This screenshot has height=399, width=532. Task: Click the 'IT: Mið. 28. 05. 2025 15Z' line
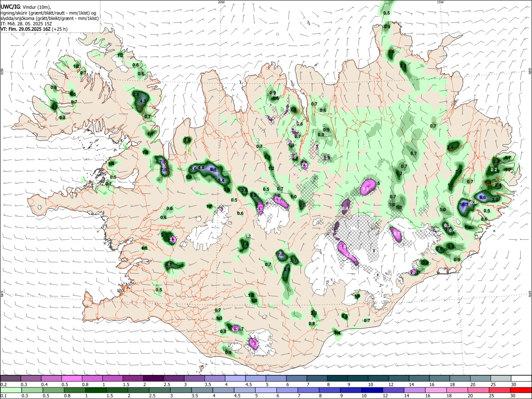[26, 24]
